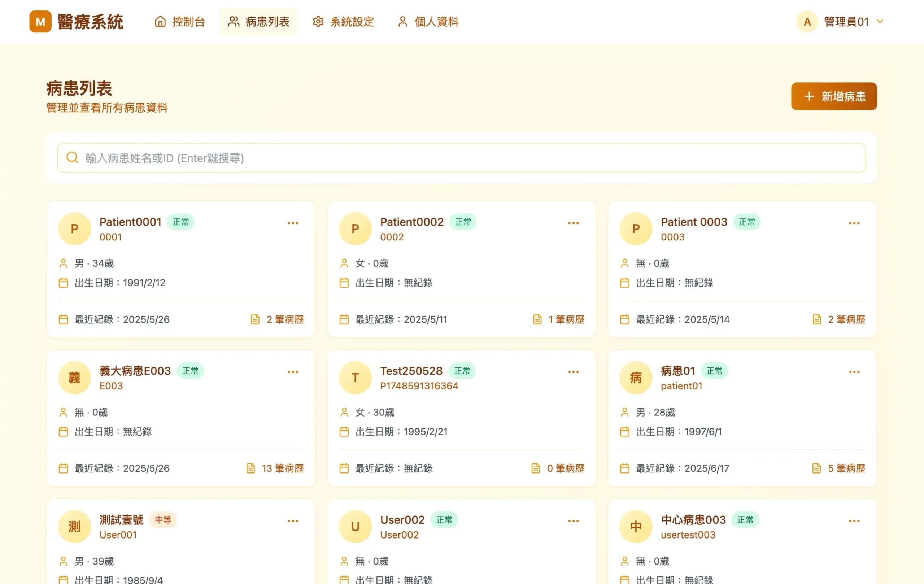Click the U avatar on User002 card
Screen dimensions: 924x584
coord(355,527)
